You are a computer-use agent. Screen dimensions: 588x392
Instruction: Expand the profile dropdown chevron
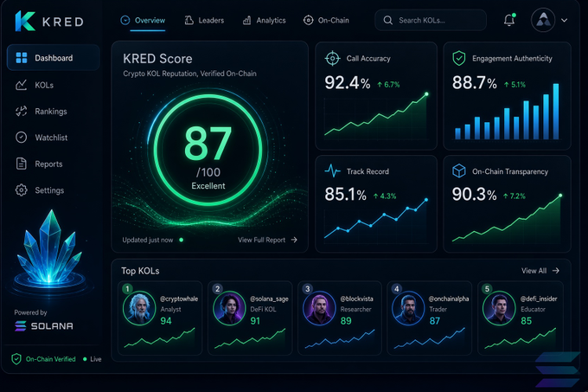coord(564,20)
